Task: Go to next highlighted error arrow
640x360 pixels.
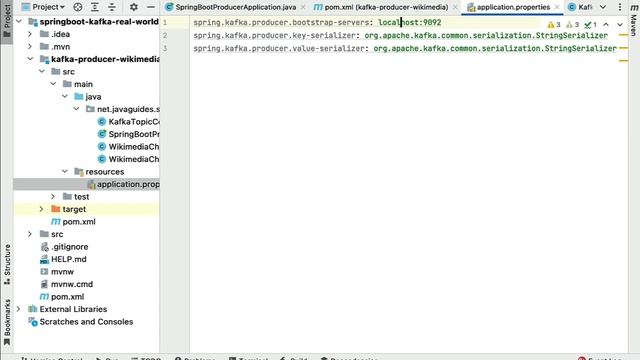Action: point(620,24)
